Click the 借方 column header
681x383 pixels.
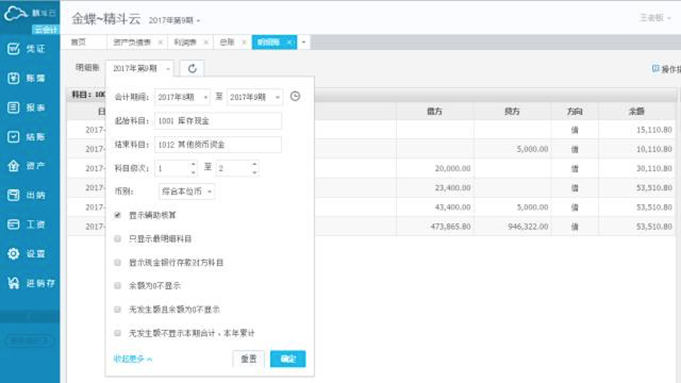(435, 112)
